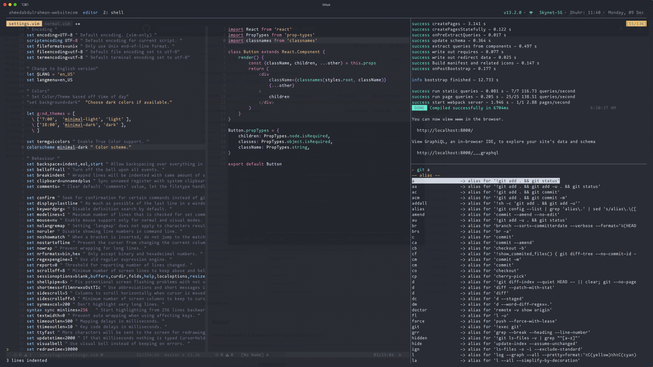
Task: Click the 'set confirm' line
Action: coord(116,198)
